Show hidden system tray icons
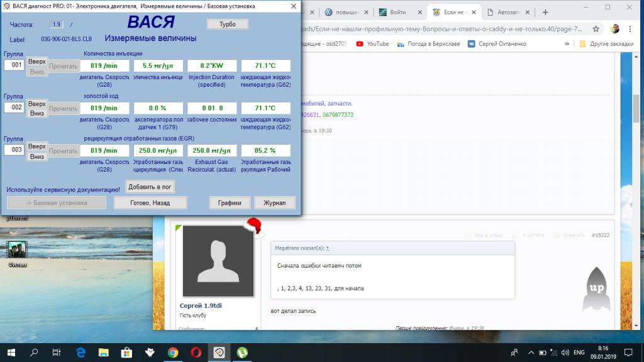644x362 pixels. 531,353
